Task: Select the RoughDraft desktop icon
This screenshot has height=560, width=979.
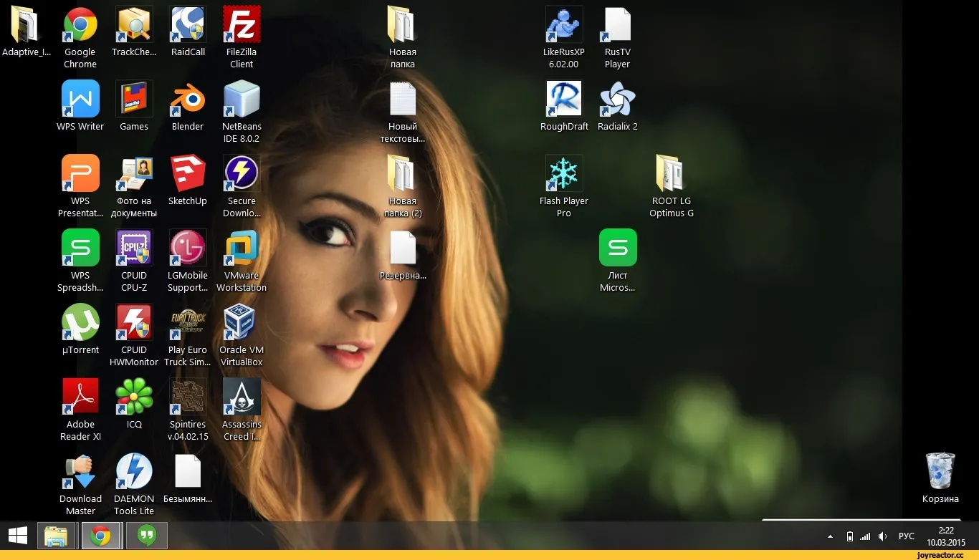Action: 564,99
